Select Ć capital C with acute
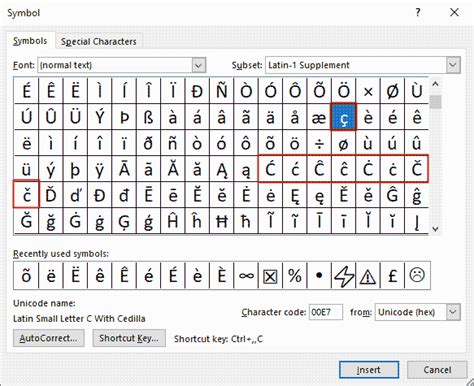Image resolution: width=474 pixels, height=386 pixels. (270, 169)
